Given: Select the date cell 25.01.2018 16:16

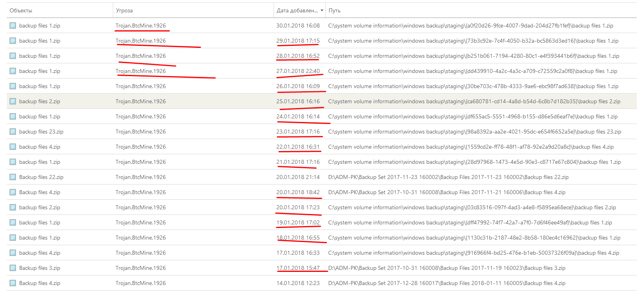Looking at the screenshot, I should (x=298, y=101).
